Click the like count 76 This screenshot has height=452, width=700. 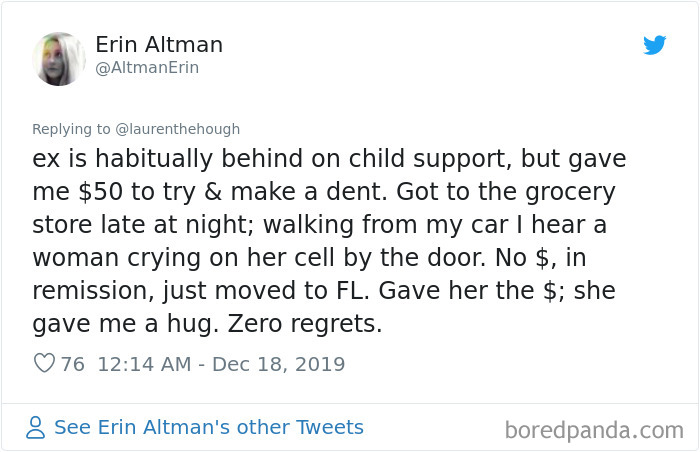73,364
